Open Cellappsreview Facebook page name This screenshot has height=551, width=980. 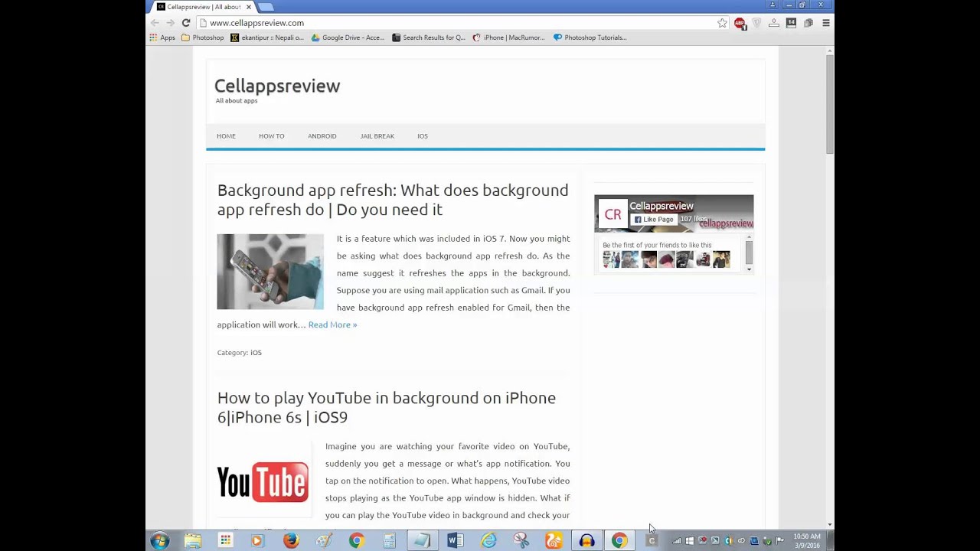point(661,206)
